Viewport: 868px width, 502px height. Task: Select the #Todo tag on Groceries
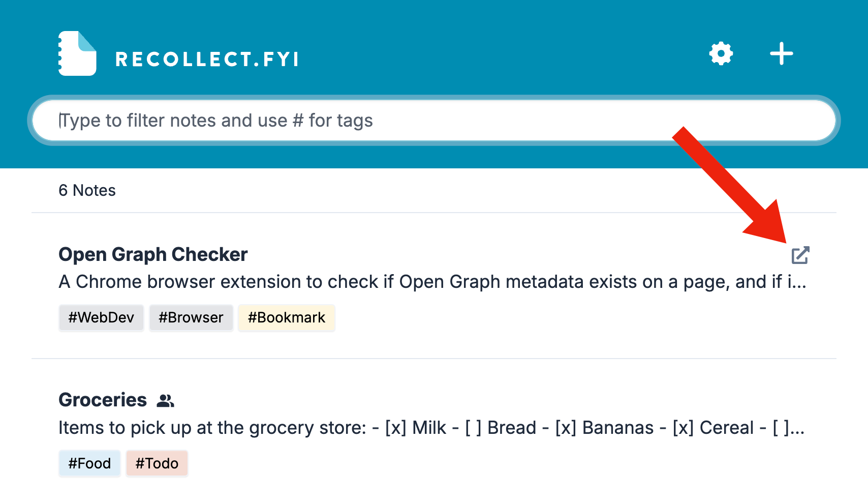[157, 463]
